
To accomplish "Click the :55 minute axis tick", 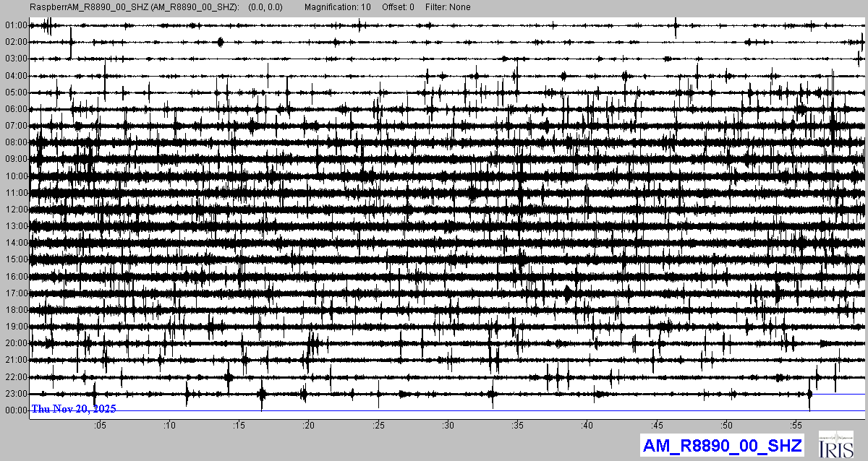I will [x=796, y=425].
